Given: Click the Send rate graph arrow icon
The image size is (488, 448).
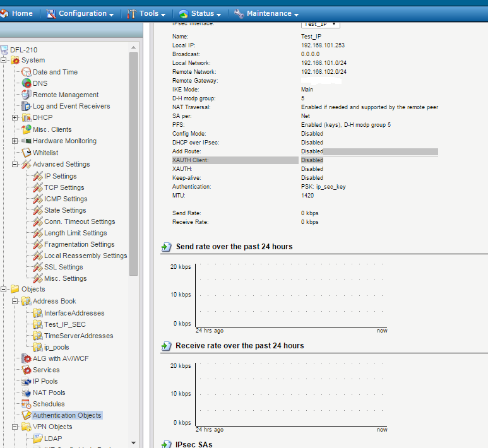Looking at the screenshot, I should [x=167, y=247].
